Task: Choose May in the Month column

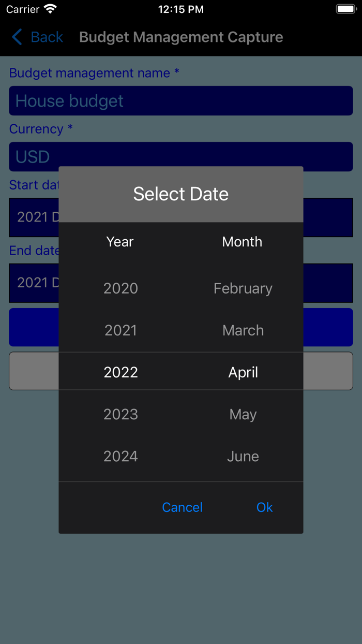Action: click(243, 414)
